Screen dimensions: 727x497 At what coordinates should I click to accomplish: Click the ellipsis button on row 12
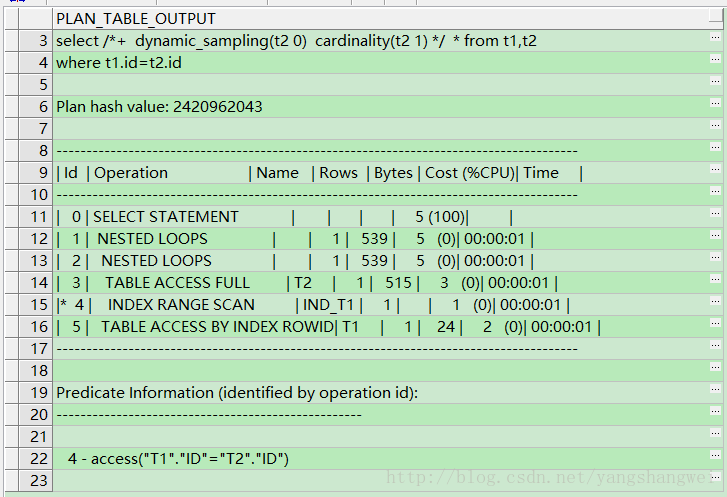(x=715, y=238)
